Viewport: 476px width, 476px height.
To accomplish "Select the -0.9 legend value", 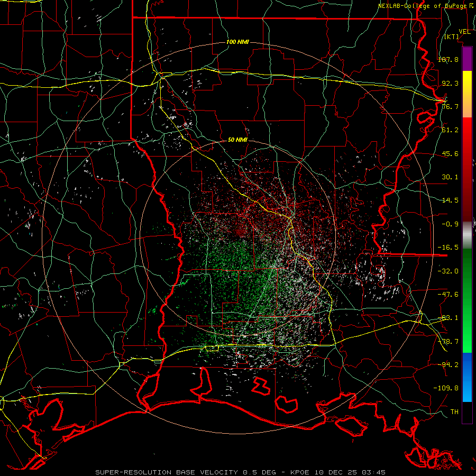I will click(x=450, y=224).
